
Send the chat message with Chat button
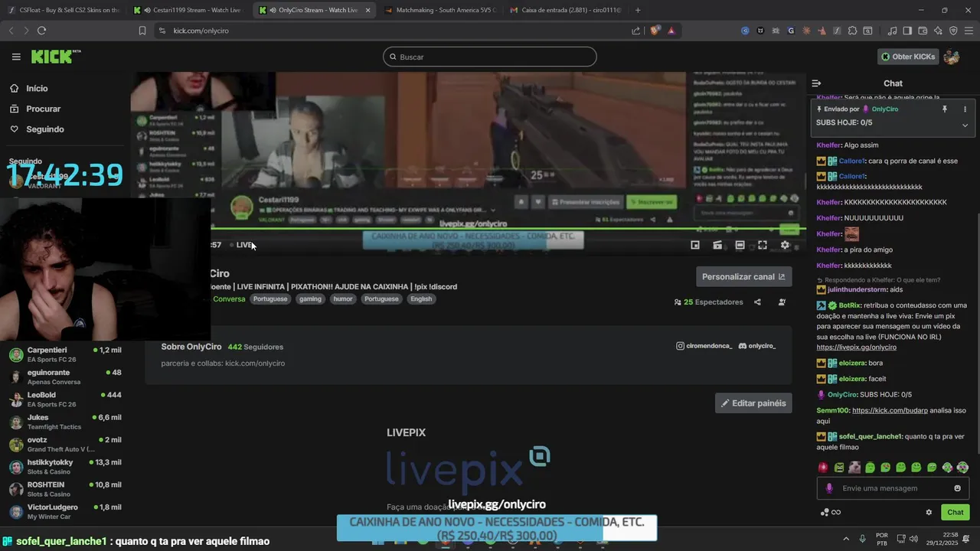pos(955,513)
